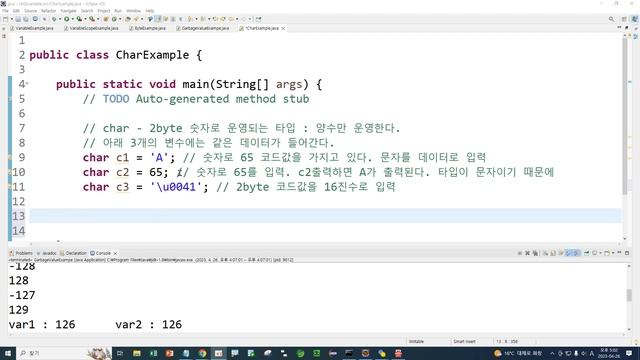The image size is (640, 360).
Task: Click the Search magnifier icon at top right
Action: pos(611,19)
